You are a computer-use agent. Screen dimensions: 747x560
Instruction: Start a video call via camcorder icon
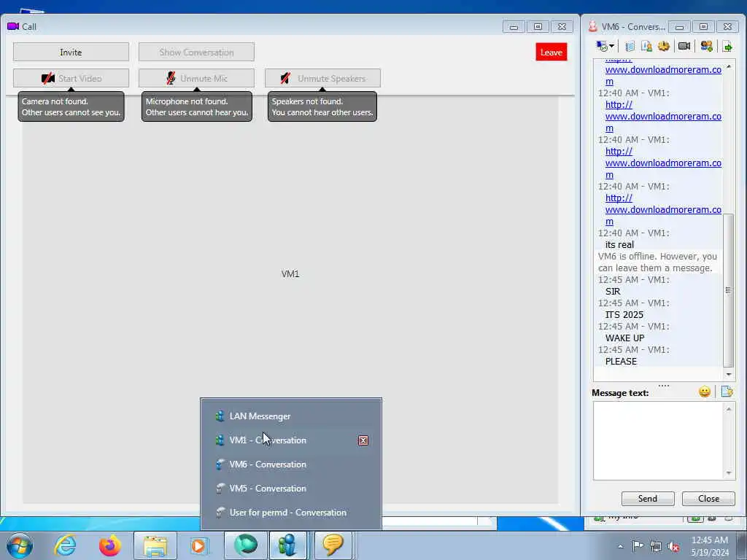[x=684, y=46]
